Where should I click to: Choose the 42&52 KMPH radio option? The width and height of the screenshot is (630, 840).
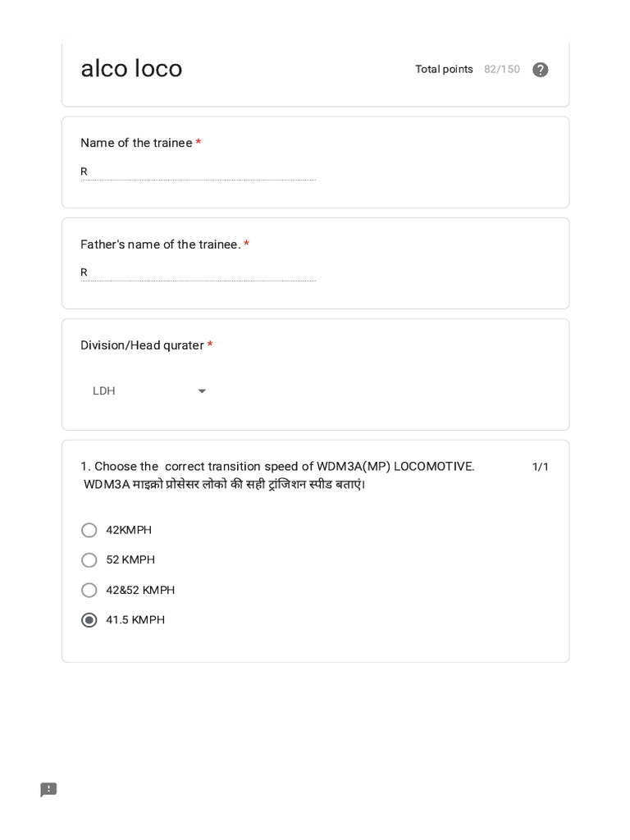89,590
